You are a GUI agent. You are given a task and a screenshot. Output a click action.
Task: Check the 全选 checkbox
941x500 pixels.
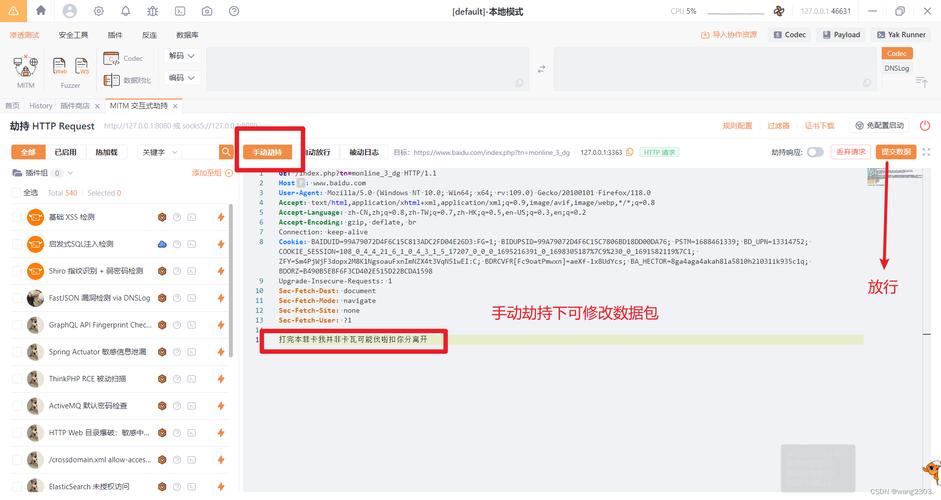(x=16, y=193)
